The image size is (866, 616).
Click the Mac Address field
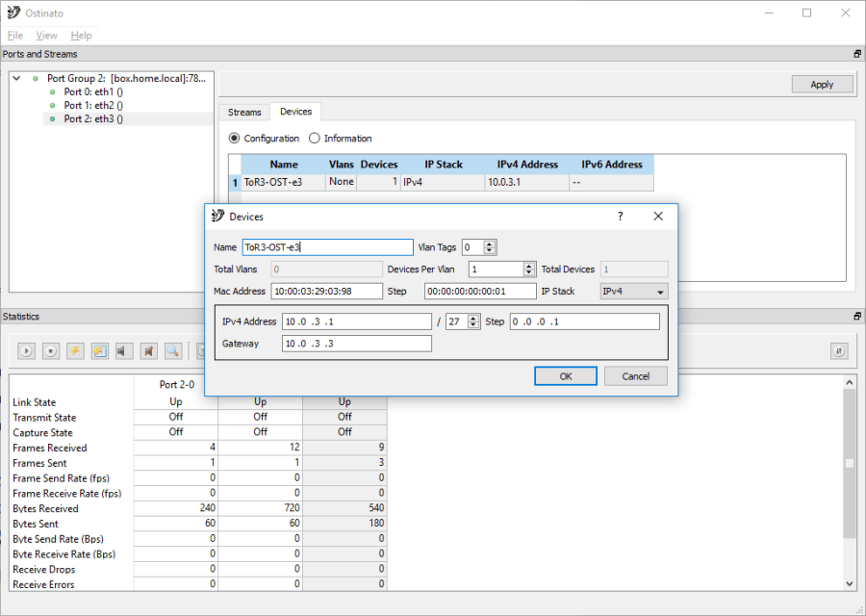[326, 291]
